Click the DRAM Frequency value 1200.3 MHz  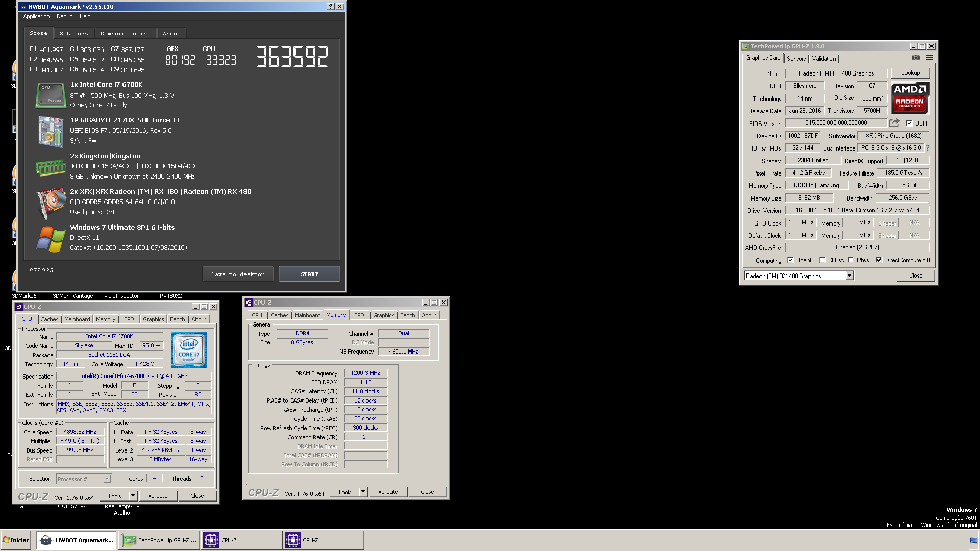tap(365, 373)
